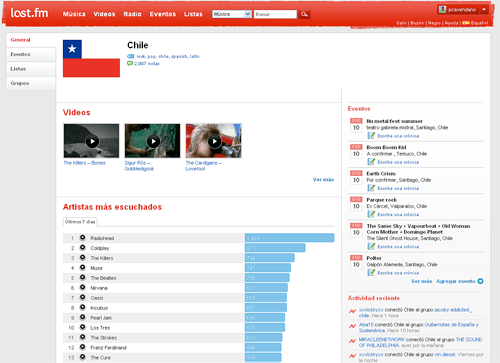Screen dimensions: 500x363
Task: Open the 2,007 notas shouts link
Action: point(147,64)
